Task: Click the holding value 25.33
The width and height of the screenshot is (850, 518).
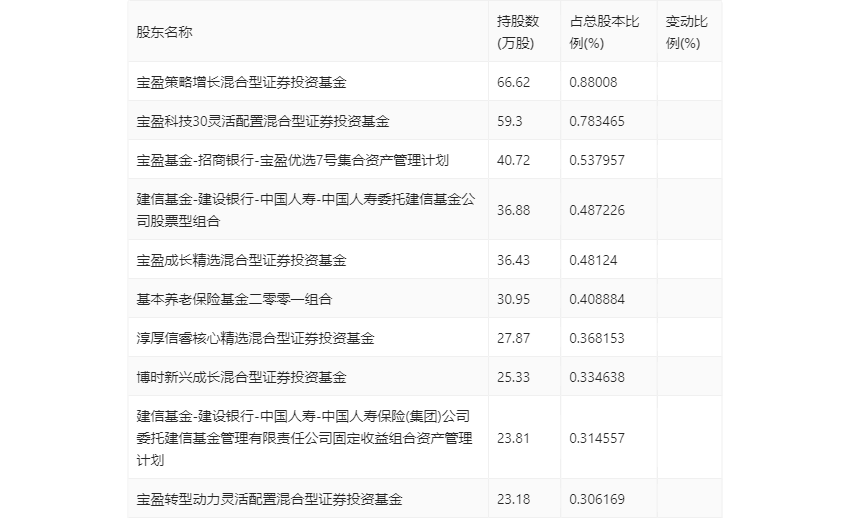Action: point(513,377)
